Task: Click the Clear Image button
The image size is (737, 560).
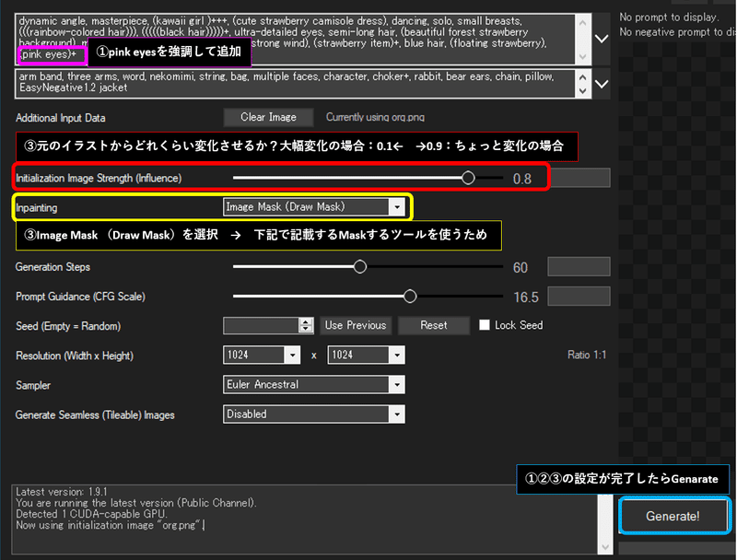Action: pos(268,117)
